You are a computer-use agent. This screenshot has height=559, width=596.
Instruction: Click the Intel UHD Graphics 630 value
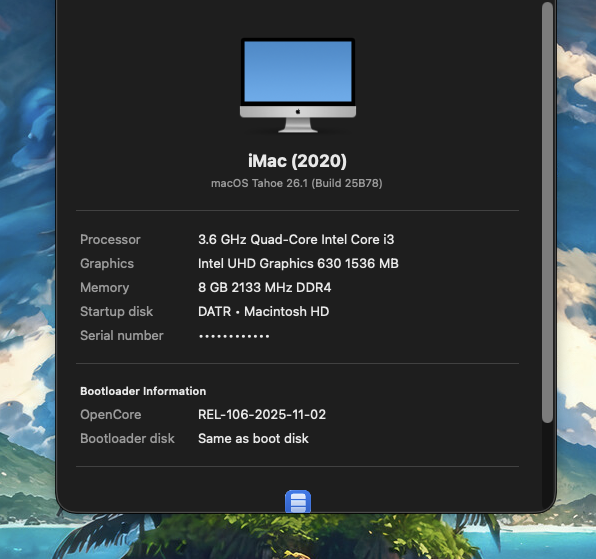298,263
